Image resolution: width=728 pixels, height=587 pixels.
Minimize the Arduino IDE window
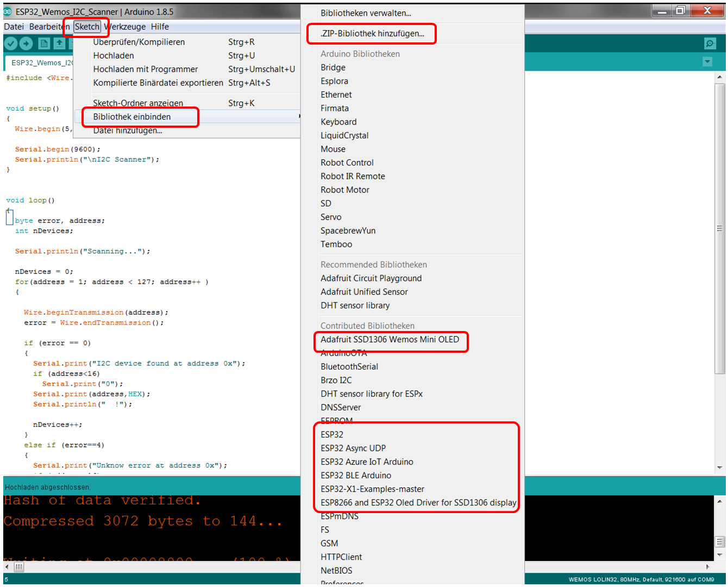pyautogui.click(x=662, y=10)
